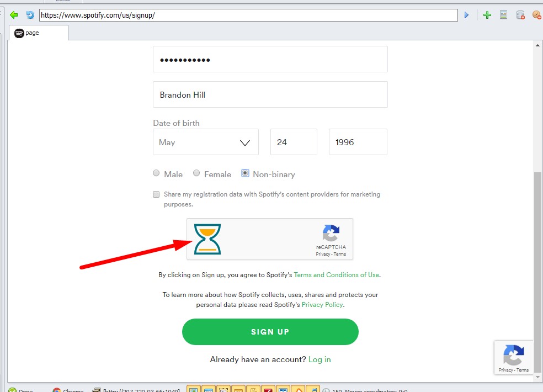Image resolution: width=543 pixels, height=392 pixels.
Task: Click the blue go arrow beside the address bar
Action: point(466,15)
